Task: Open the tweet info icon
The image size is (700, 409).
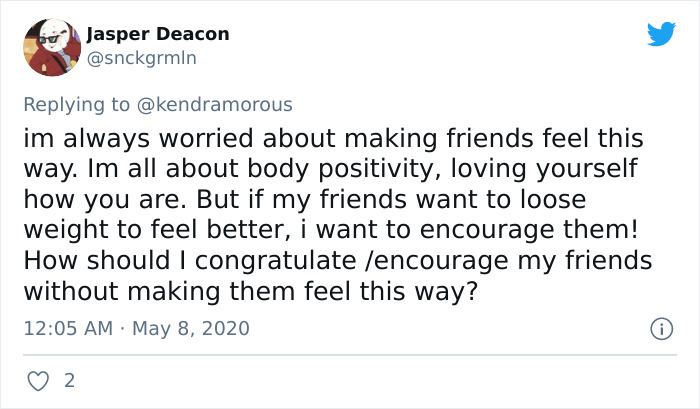Action: coord(660,328)
